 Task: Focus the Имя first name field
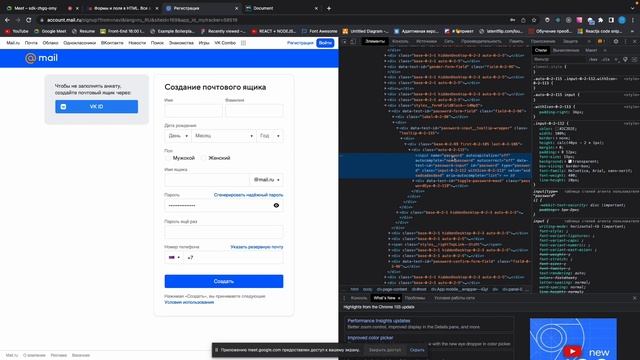(x=193, y=111)
